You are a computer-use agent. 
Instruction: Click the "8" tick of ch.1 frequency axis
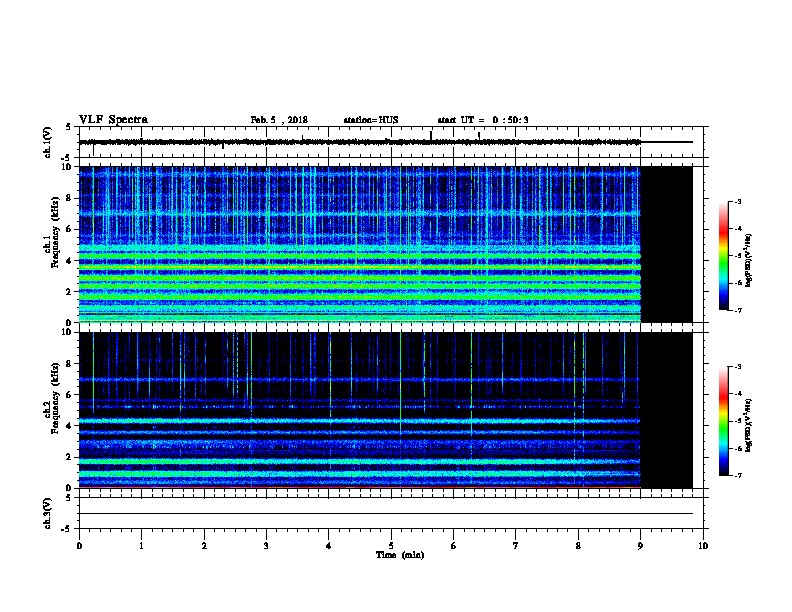(x=69, y=198)
